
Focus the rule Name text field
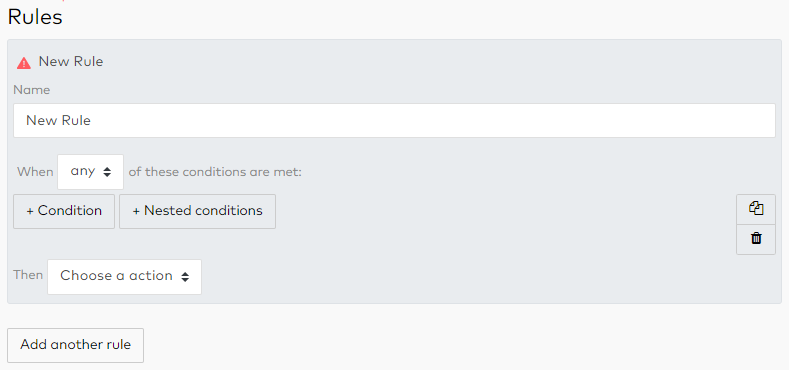point(394,121)
